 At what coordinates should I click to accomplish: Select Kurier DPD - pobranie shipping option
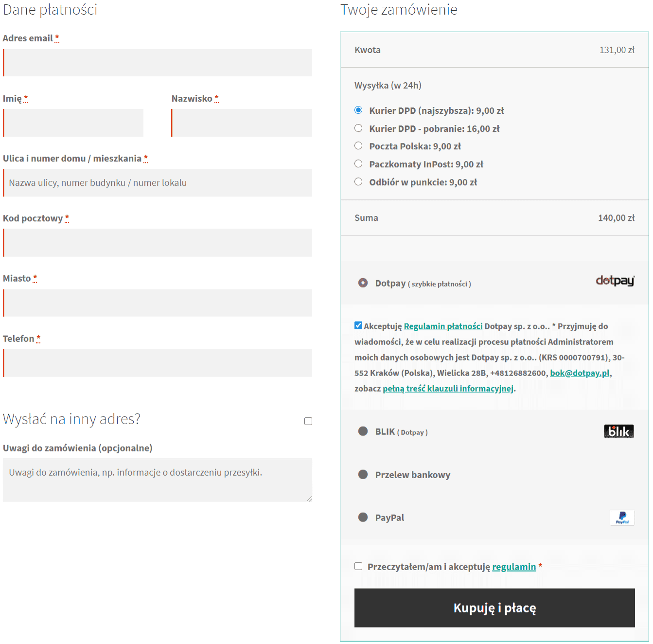pyautogui.click(x=358, y=128)
